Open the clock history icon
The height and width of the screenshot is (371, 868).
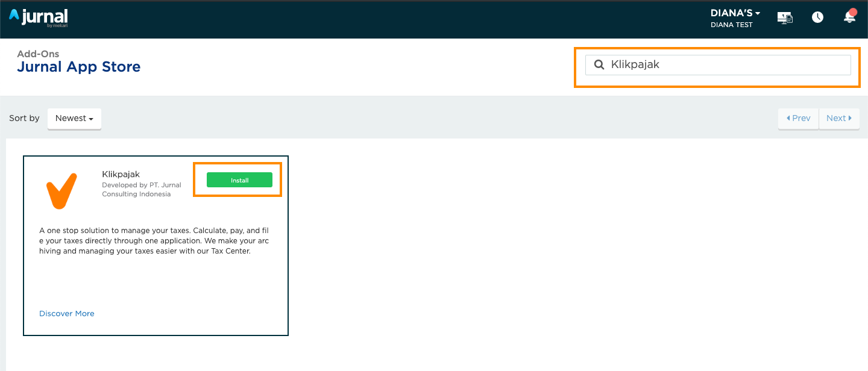[817, 17]
